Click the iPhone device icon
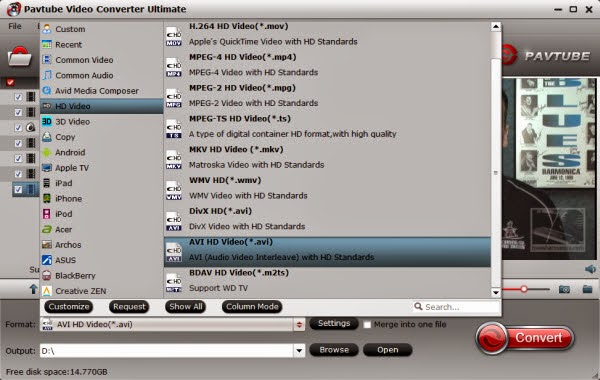 pyautogui.click(x=47, y=198)
